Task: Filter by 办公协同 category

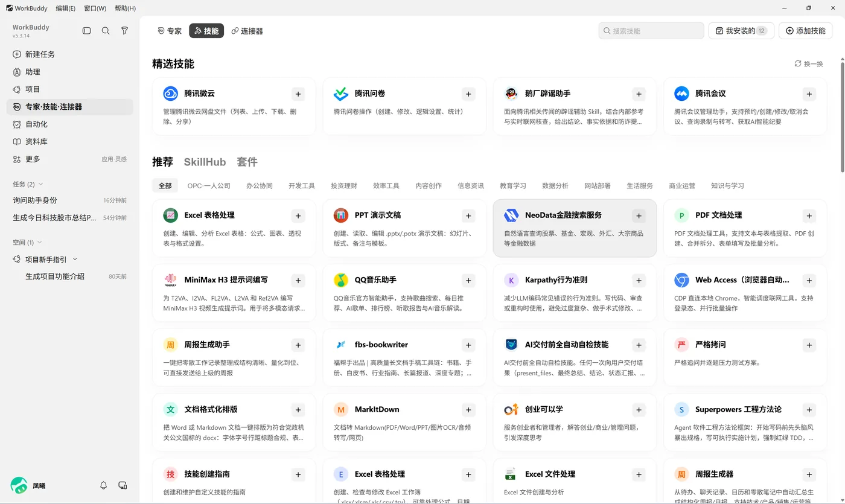Action: 260,186
